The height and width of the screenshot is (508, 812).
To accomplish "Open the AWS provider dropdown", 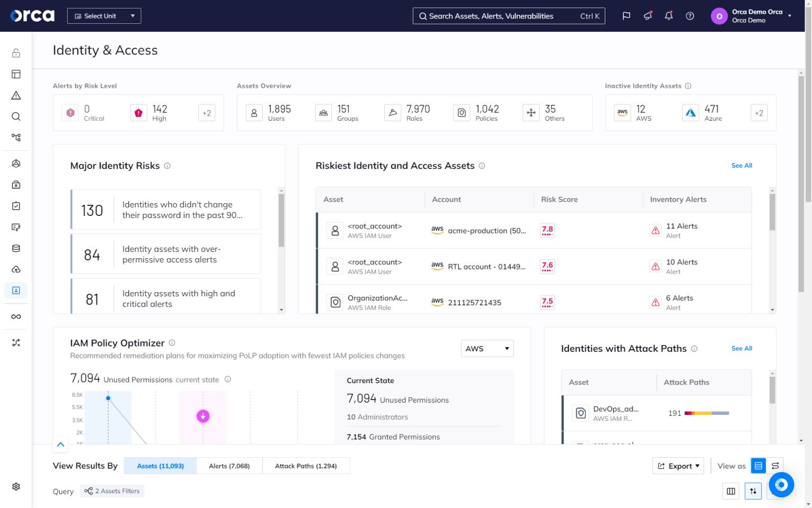I will tap(487, 348).
